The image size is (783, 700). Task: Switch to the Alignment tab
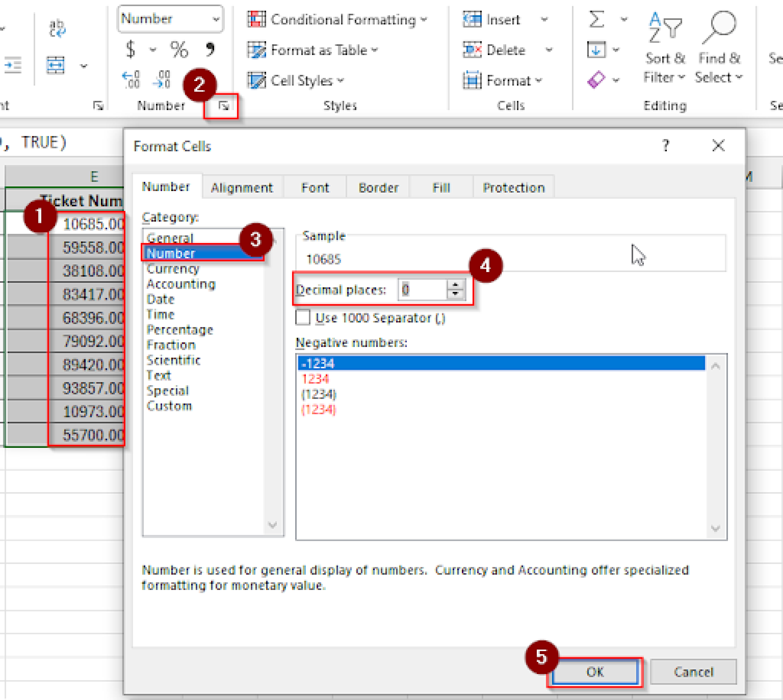pyautogui.click(x=242, y=188)
